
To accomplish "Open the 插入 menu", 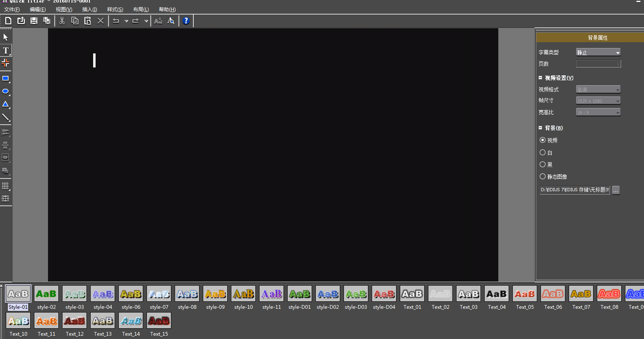I will (89, 10).
